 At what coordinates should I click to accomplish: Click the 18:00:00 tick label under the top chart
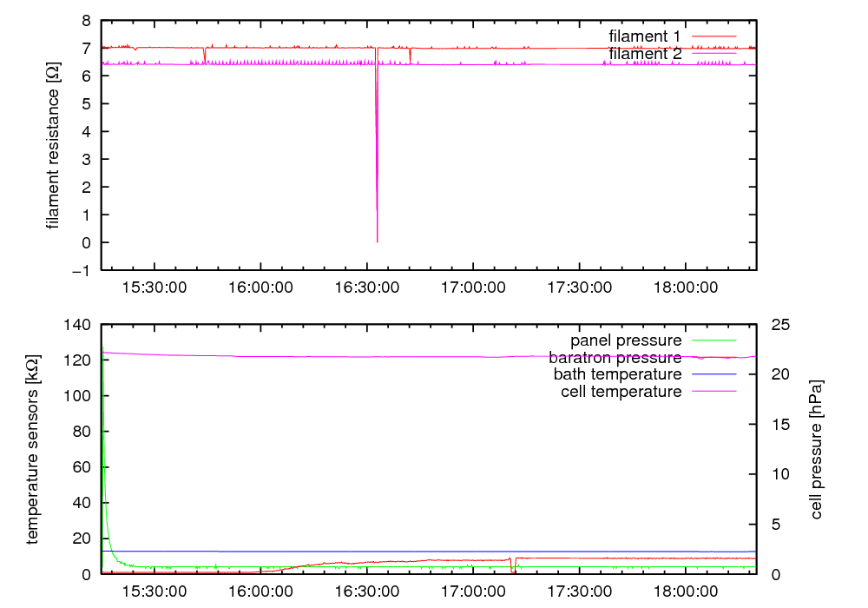tap(685, 286)
